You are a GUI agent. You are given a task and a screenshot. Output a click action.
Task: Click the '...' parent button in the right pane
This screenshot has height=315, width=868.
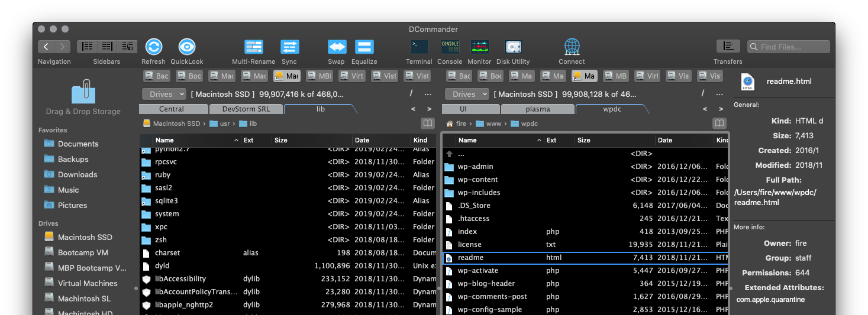pos(719,93)
